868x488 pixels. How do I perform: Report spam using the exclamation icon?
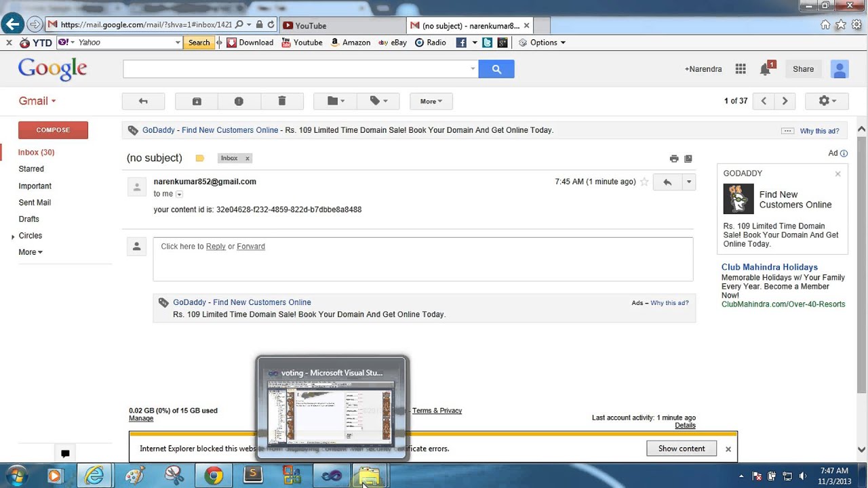239,101
